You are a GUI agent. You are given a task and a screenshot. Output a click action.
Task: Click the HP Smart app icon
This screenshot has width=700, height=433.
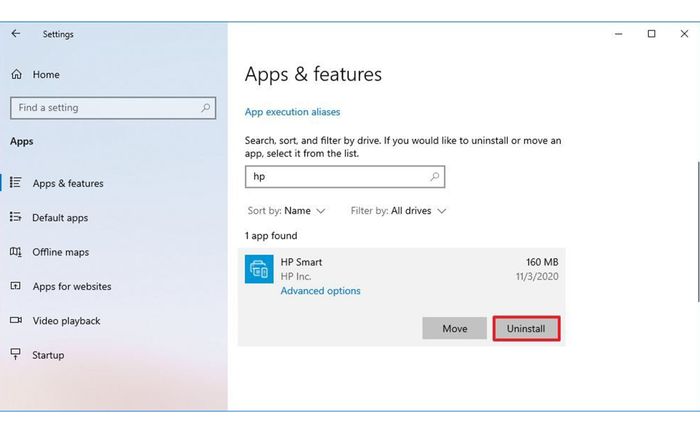tap(259, 269)
